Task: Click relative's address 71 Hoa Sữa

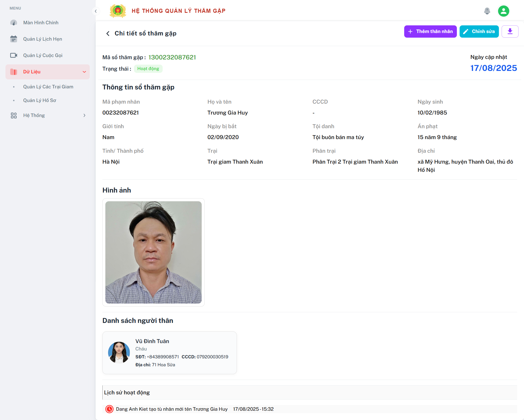Action: pyautogui.click(x=163, y=365)
